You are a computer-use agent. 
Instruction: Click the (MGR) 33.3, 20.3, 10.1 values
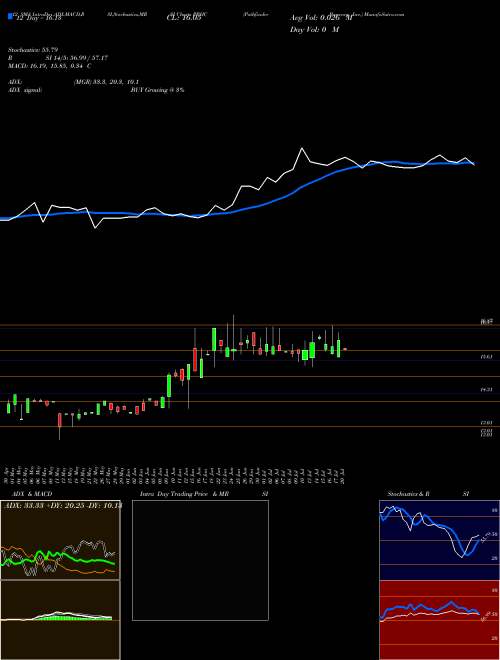(106, 82)
